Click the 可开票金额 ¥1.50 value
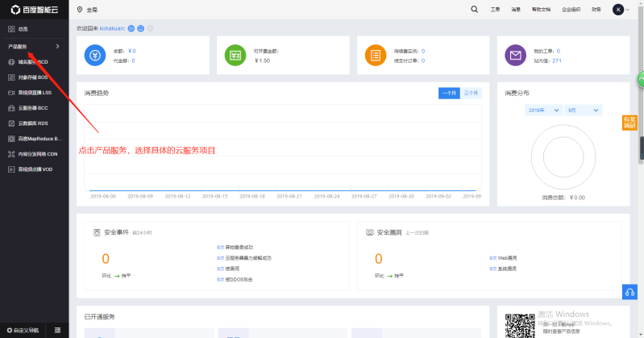 click(x=263, y=61)
